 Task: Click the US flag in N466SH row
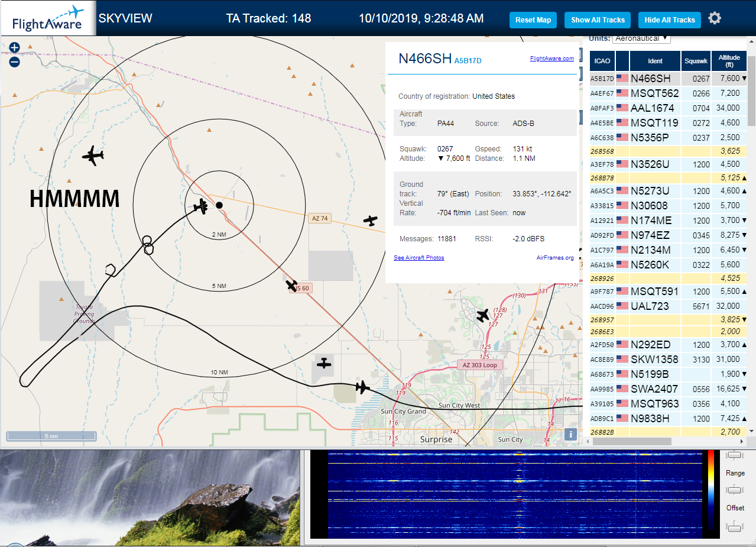(622, 78)
